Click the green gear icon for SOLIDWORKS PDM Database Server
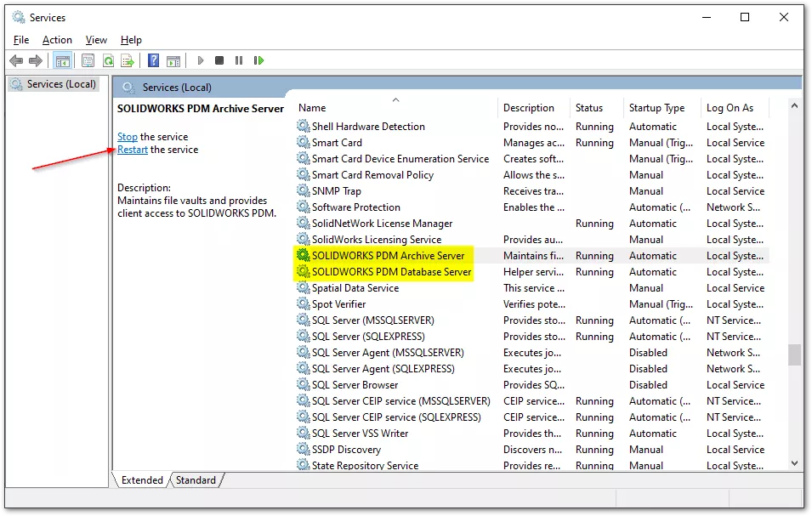The width and height of the screenshot is (812, 516). click(x=303, y=271)
